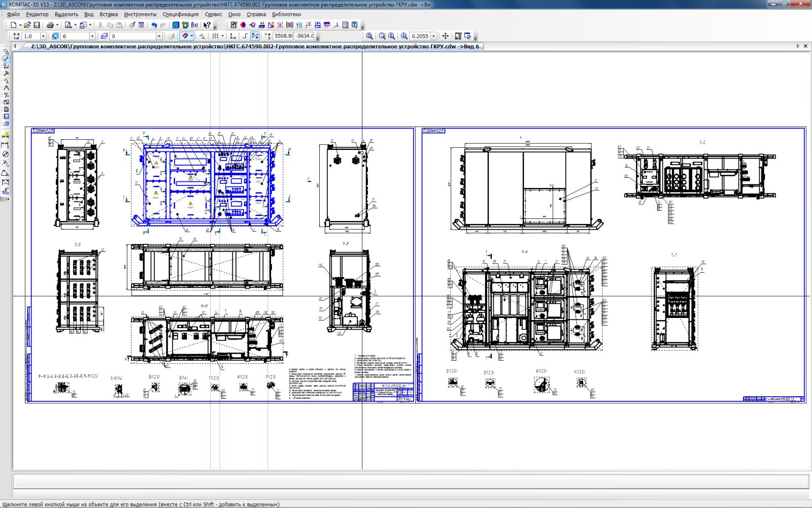Click the Save document icon
This screenshot has width=812, height=508.
[37, 25]
